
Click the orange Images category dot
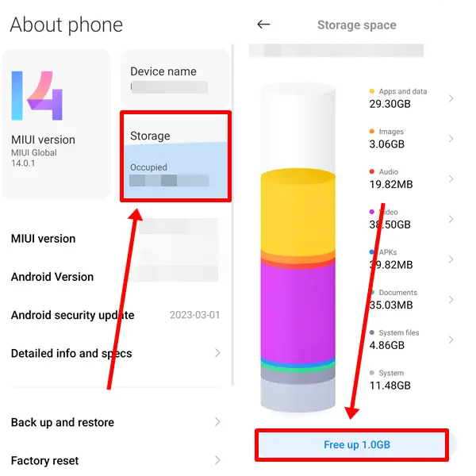pos(372,132)
